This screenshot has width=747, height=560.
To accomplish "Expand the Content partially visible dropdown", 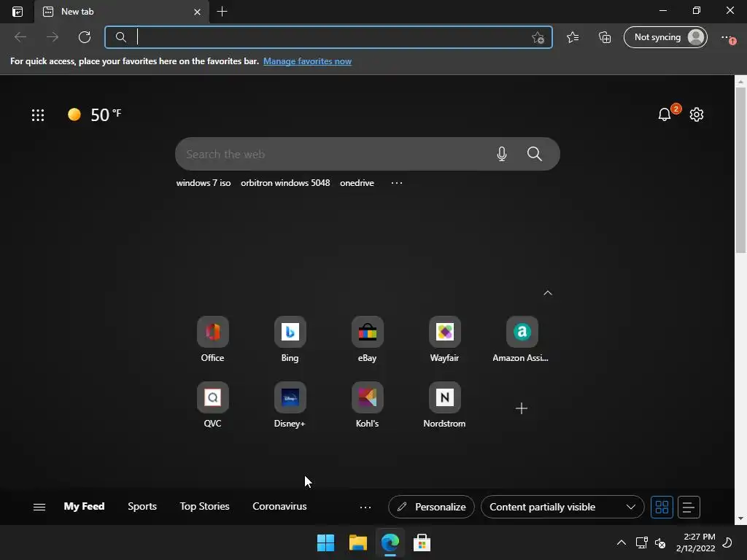I will [x=562, y=507].
